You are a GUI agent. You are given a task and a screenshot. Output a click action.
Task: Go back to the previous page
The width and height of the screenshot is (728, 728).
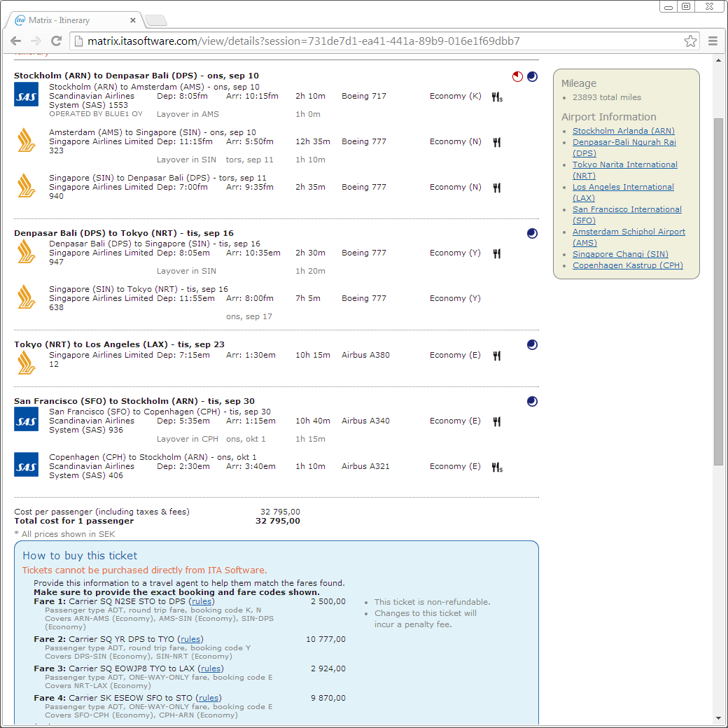(x=16, y=41)
